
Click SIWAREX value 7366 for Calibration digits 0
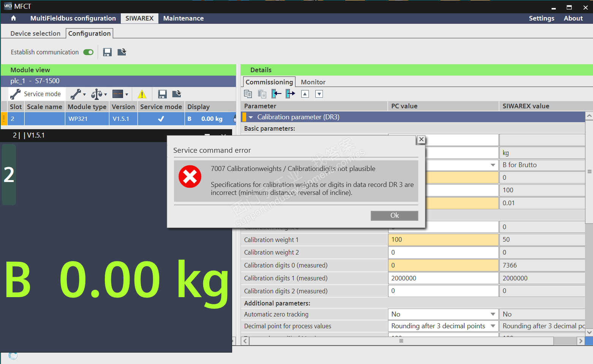(x=542, y=265)
